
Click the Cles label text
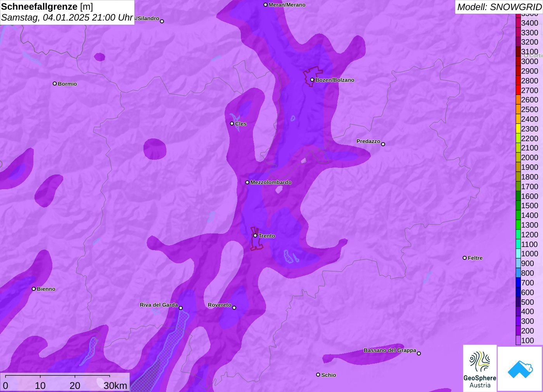[241, 124]
